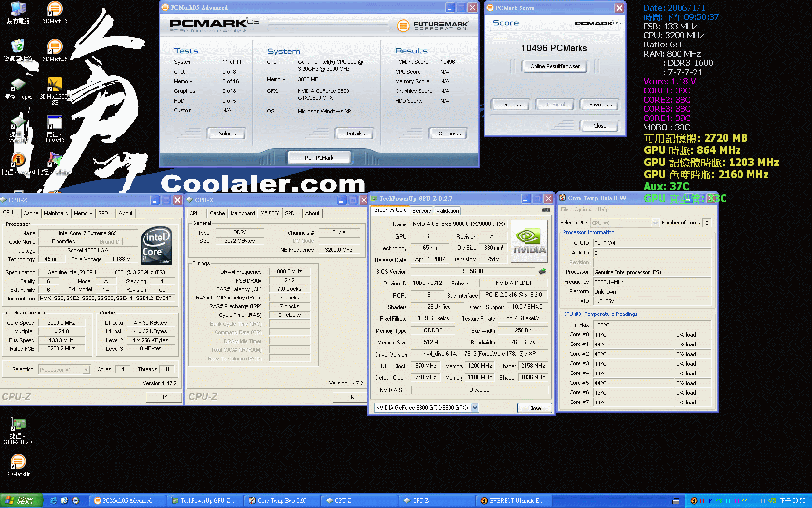
Task: Open the Online ResultBrowser
Action: [555, 66]
